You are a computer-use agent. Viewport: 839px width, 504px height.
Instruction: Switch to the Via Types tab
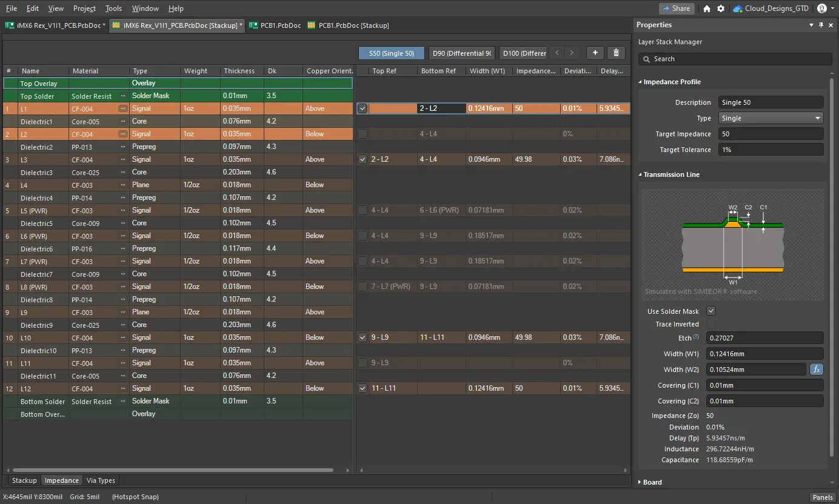(101, 480)
